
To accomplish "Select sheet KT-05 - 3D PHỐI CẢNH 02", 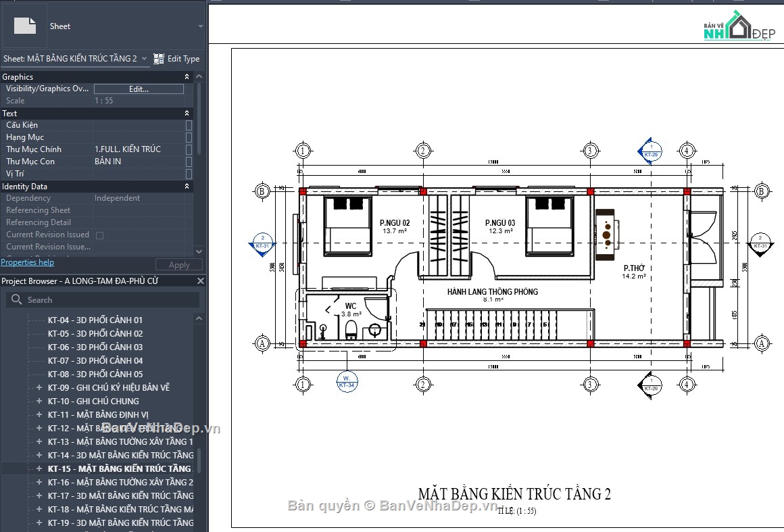I will pyautogui.click(x=95, y=333).
